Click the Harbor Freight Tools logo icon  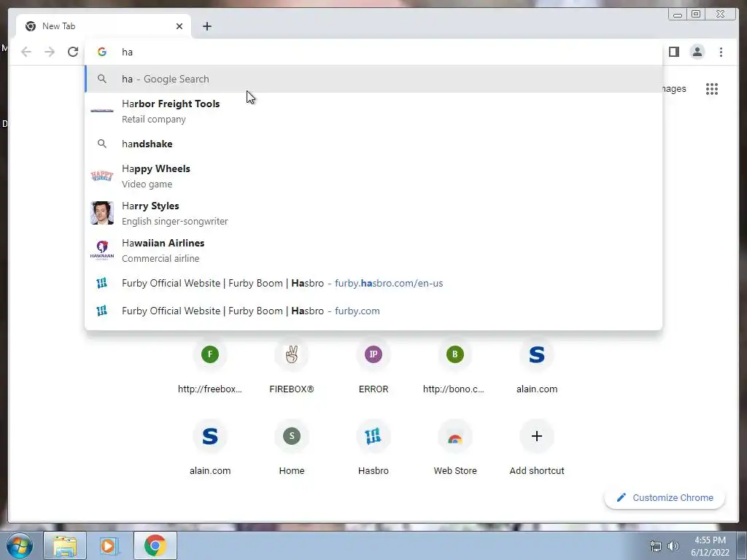tap(102, 111)
